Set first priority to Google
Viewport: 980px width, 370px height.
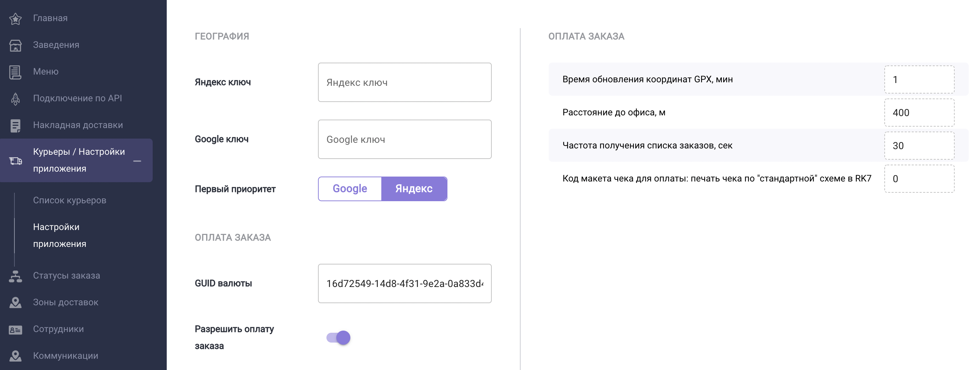tap(350, 189)
